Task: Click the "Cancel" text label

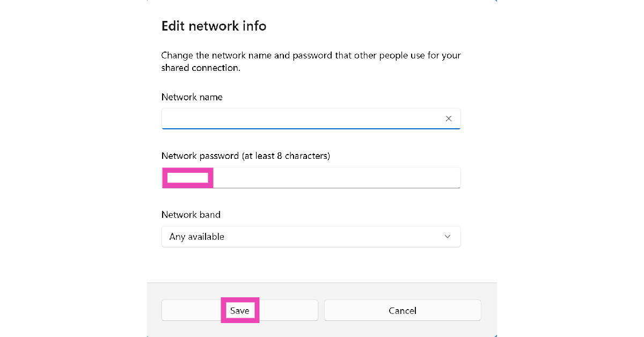Action: click(402, 311)
